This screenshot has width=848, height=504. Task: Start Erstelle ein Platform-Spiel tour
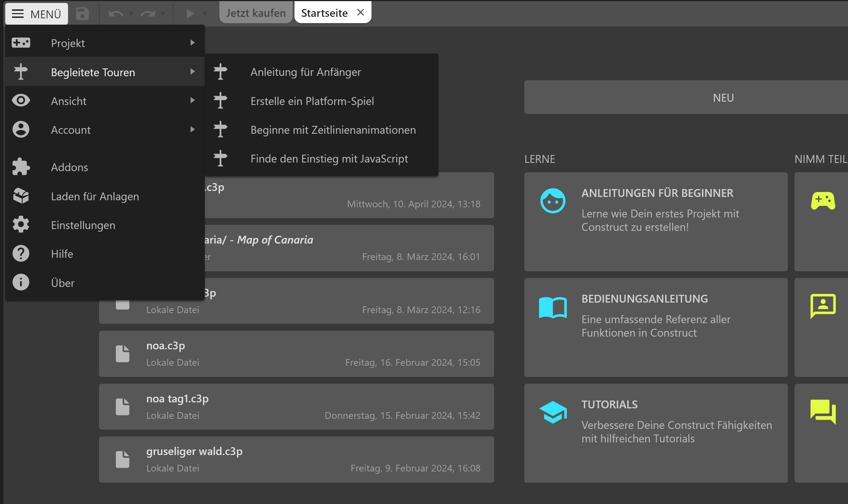[x=321, y=101]
